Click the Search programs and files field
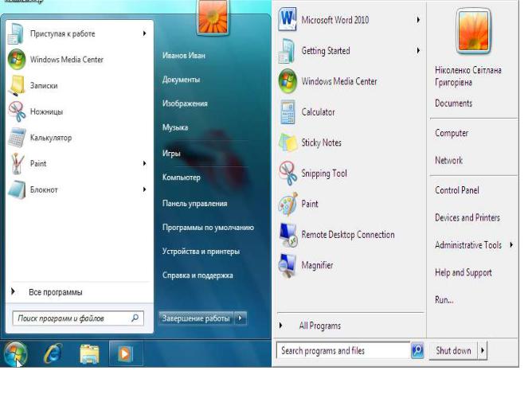 click(343, 350)
